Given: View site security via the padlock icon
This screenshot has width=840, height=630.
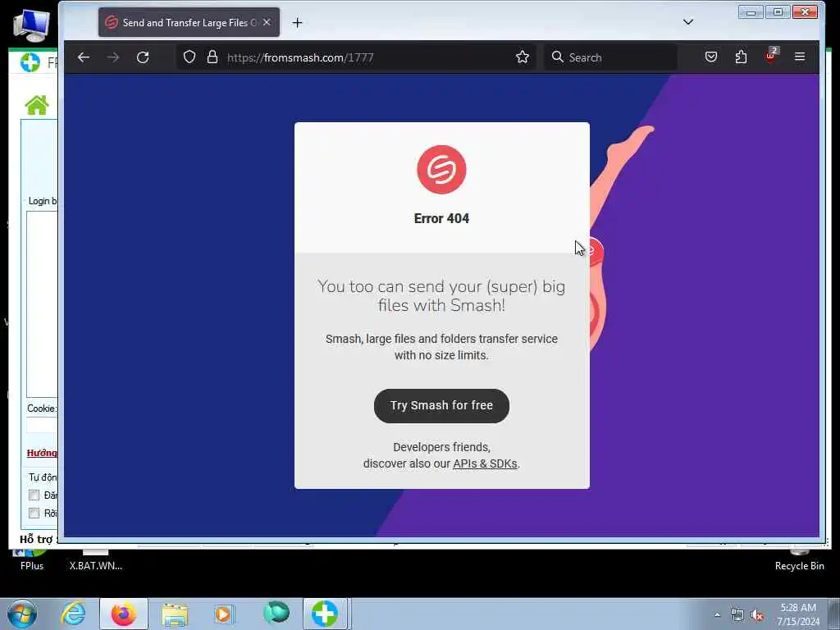Looking at the screenshot, I should (212, 57).
